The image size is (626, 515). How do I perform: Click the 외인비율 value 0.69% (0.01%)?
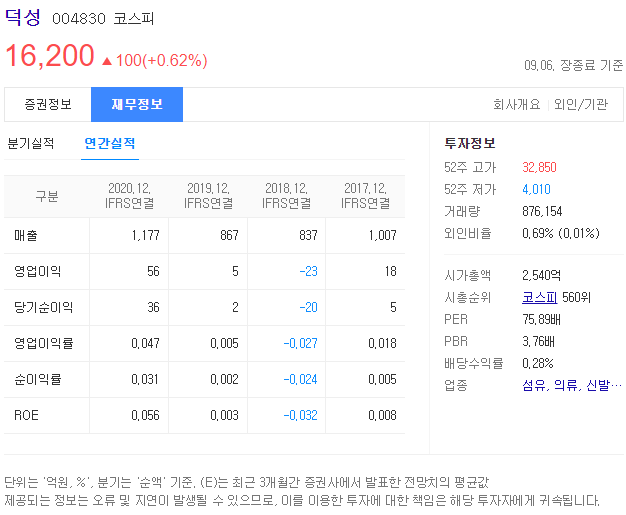tap(561, 233)
